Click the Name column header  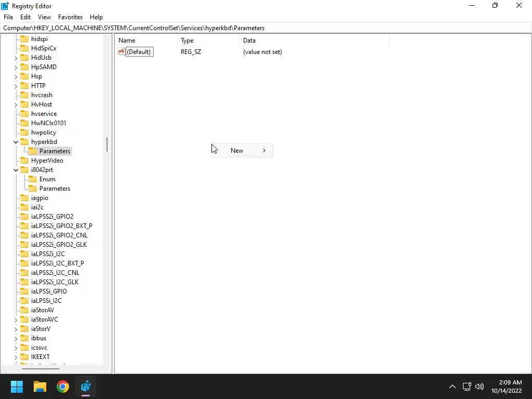pyautogui.click(x=146, y=41)
